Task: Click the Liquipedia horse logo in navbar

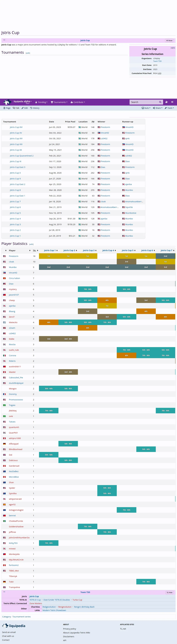Action: (7, 102)
